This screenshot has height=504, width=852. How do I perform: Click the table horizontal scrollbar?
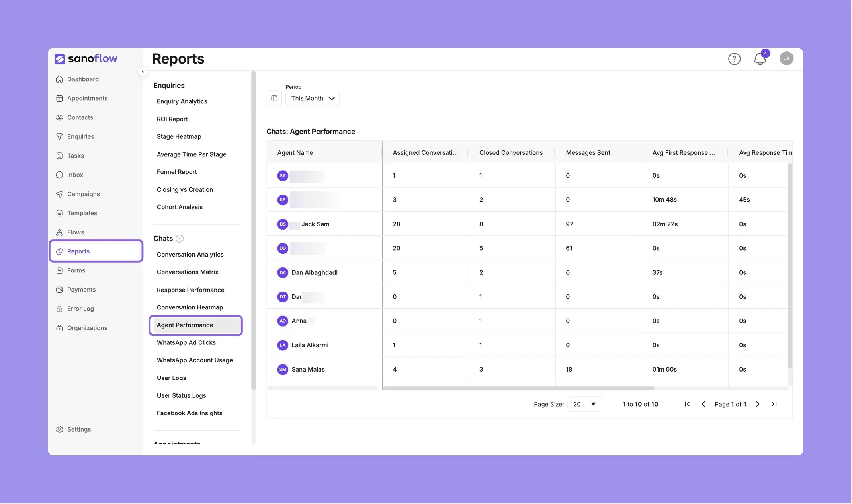(518, 388)
